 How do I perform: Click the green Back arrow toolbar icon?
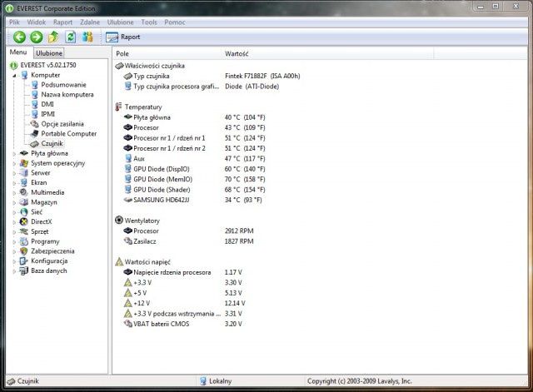tap(19, 37)
